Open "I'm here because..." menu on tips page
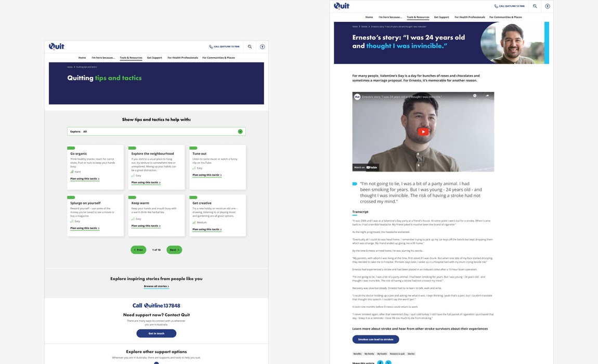This screenshot has height=364, width=598. (x=103, y=58)
